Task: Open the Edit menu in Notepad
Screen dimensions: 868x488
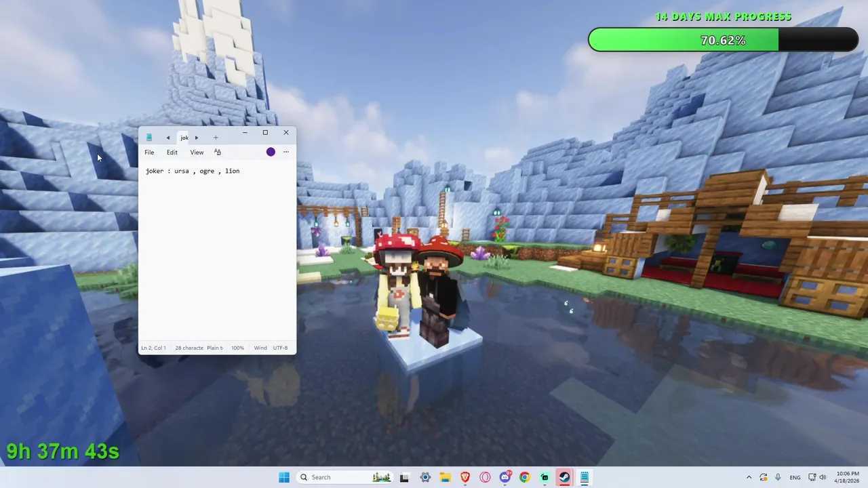Action: pyautogui.click(x=172, y=152)
